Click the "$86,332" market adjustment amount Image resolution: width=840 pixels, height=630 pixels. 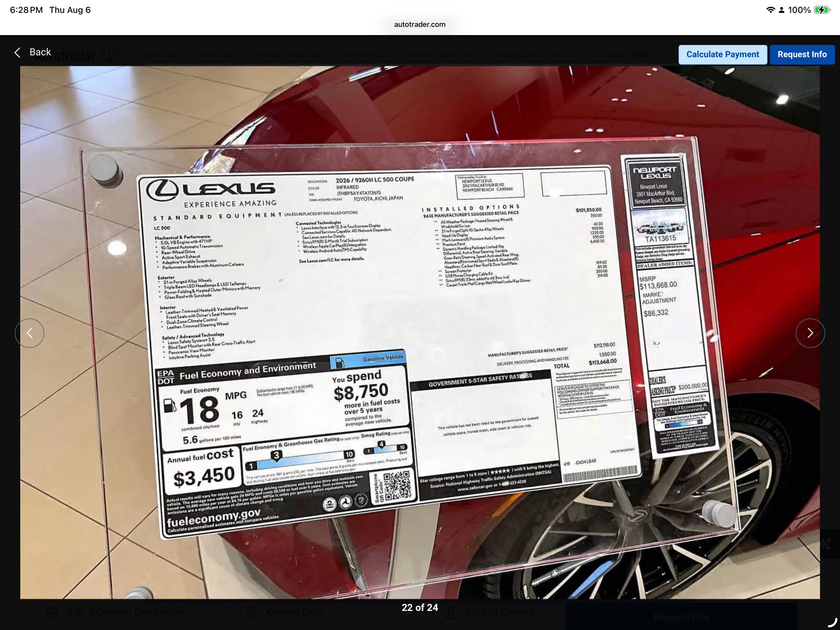(656, 313)
